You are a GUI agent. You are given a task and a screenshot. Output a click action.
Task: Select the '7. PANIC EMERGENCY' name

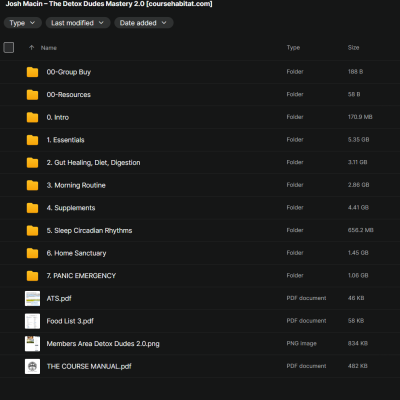[x=81, y=276]
